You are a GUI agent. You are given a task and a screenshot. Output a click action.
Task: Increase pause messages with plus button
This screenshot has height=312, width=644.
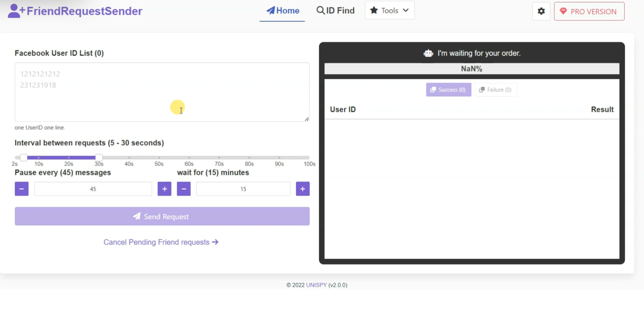[x=164, y=189]
